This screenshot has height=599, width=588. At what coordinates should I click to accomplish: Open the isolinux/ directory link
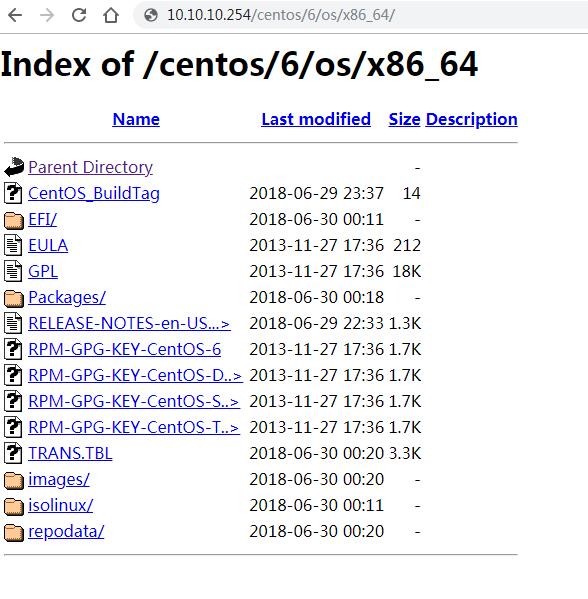(60, 505)
